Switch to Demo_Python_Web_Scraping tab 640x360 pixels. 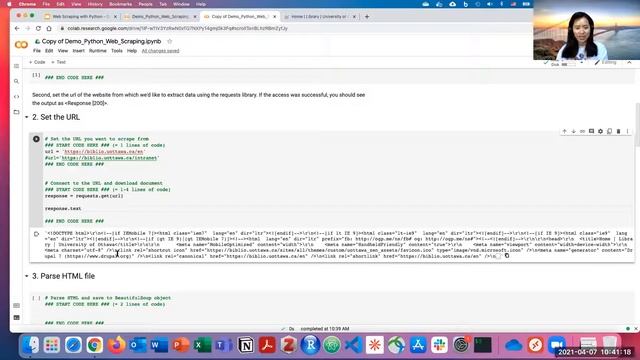coord(160,17)
